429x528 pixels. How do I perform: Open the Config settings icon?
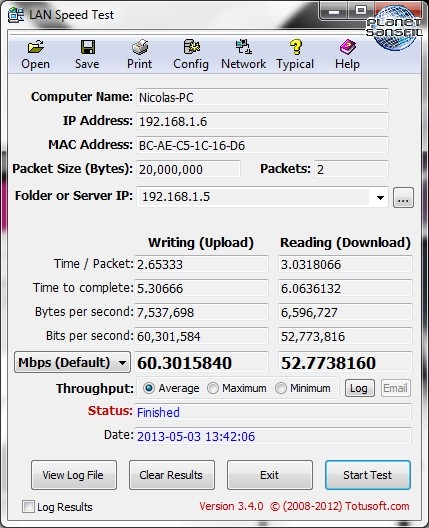(192, 47)
